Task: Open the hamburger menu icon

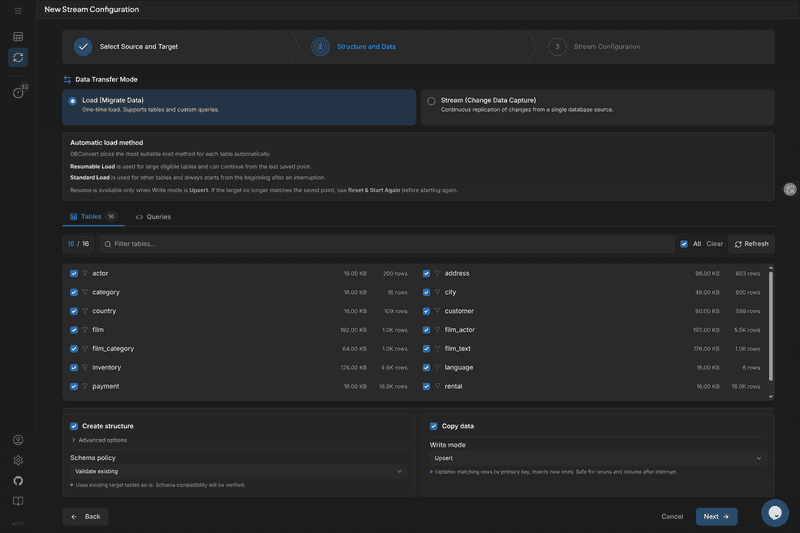Action: coord(18,10)
